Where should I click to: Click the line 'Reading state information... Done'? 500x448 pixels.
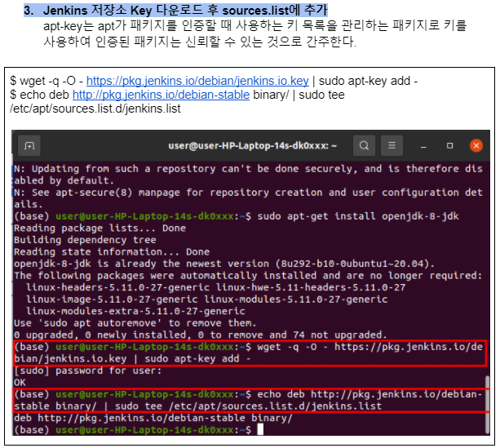click(x=112, y=252)
